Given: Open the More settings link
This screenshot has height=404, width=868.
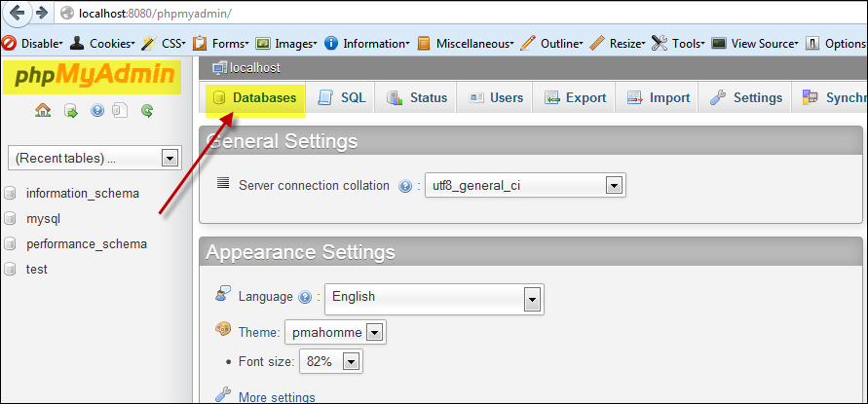Looking at the screenshot, I should (277, 397).
